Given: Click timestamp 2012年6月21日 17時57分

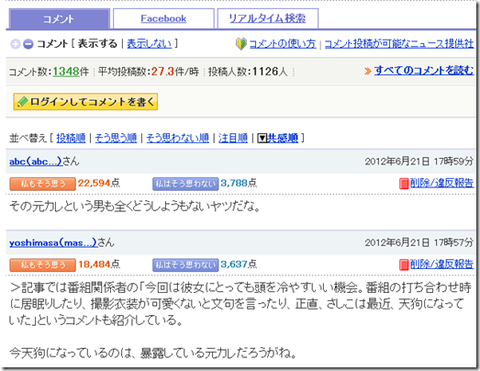Looking at the screenshot, I should coord(419,243).
